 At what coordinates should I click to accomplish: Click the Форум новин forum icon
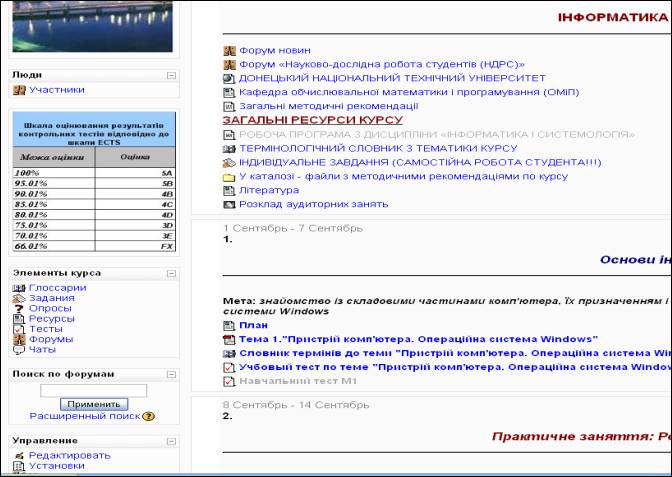tap(230, 51)
